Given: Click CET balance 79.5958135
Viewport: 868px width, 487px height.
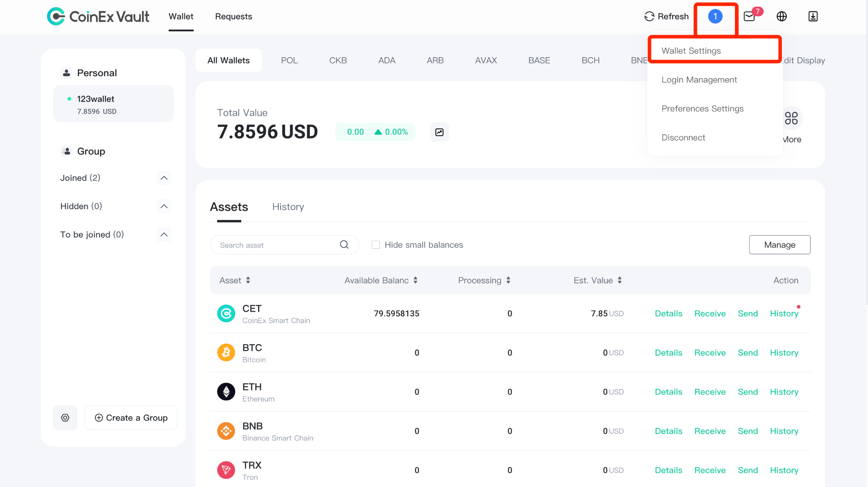Looking at the screenshot, I should pos(396,314).
